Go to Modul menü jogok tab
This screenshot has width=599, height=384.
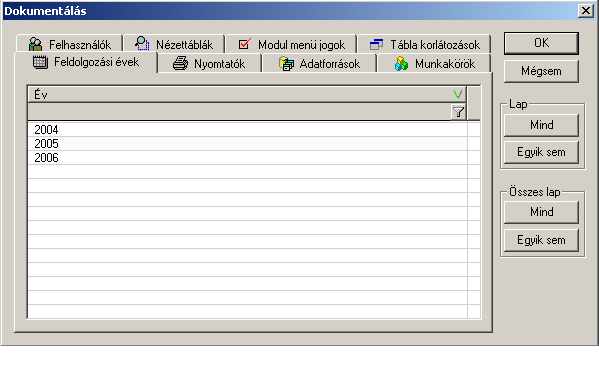click(291, 44)
